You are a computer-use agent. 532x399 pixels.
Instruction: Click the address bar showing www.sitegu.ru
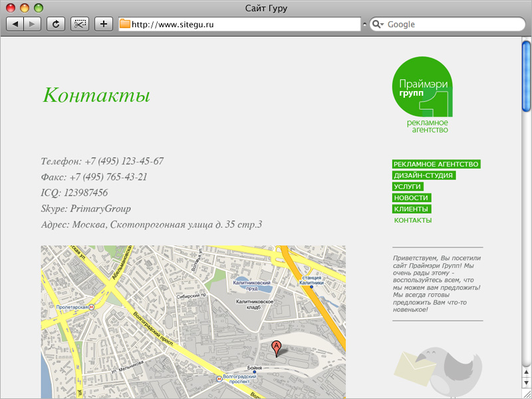click(x=239, y=24)
